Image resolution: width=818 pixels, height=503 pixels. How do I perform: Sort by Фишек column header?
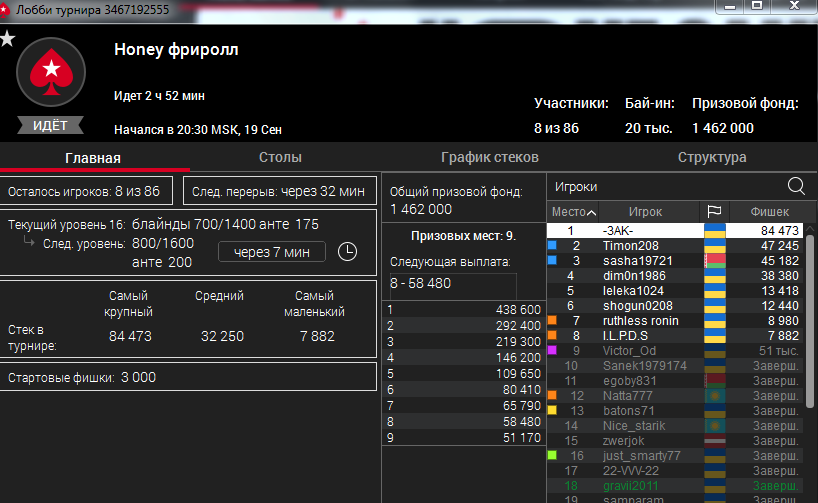click(x=769, y=212)
